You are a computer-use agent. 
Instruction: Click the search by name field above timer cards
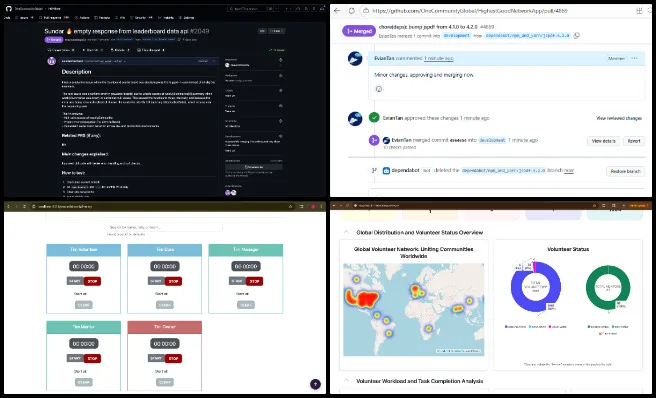pyautogui.click(x=164, y=227)
